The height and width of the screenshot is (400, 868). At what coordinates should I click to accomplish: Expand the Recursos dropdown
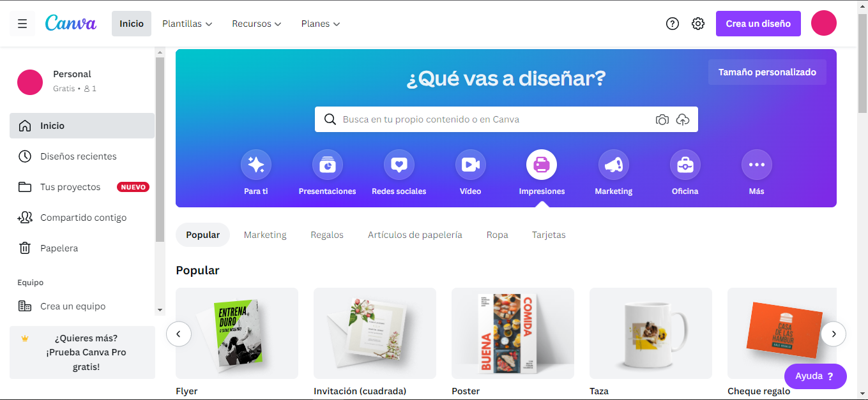pyautogui.click(x=257, y=24)
